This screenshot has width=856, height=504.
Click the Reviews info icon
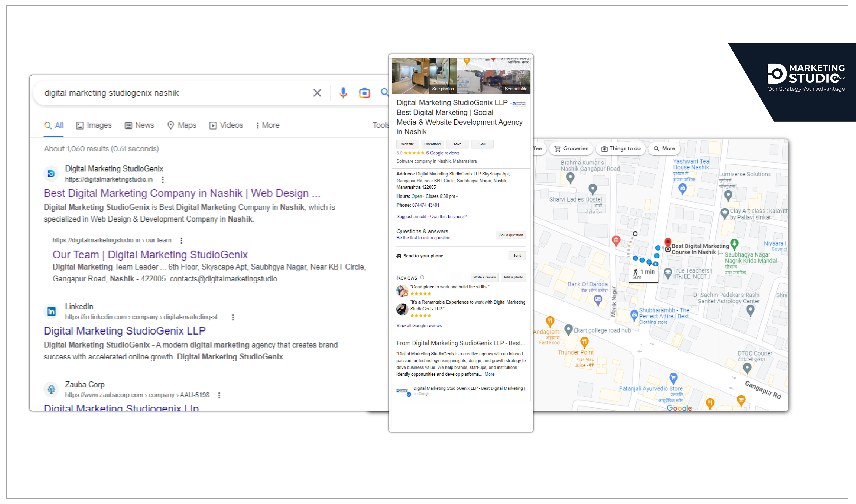coord(422,277)
